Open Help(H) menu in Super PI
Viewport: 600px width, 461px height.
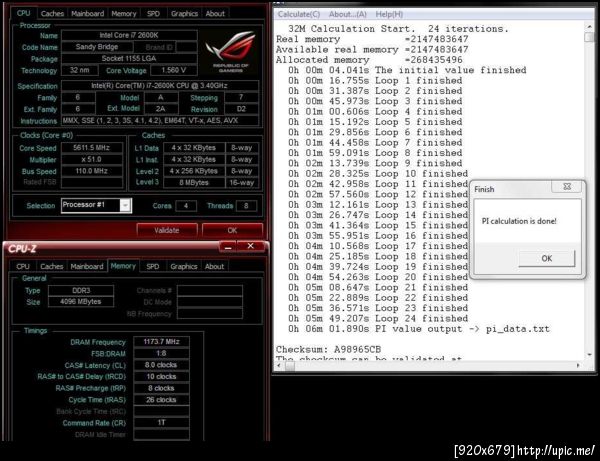(x=389, y=15)
